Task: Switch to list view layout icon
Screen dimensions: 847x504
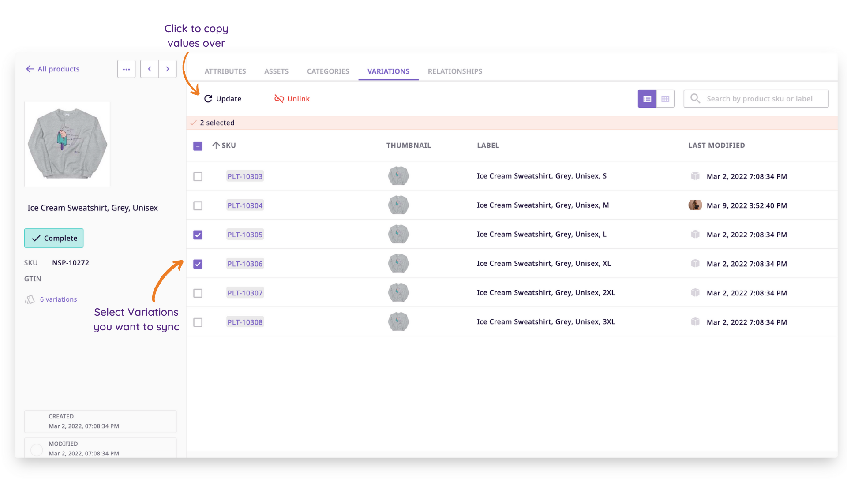Action: tap(647, 99)
